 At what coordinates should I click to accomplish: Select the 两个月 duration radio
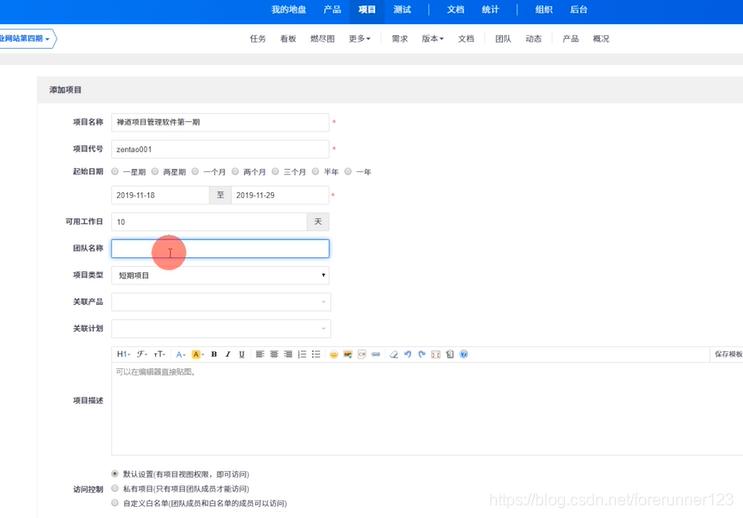tap(235, 172)
